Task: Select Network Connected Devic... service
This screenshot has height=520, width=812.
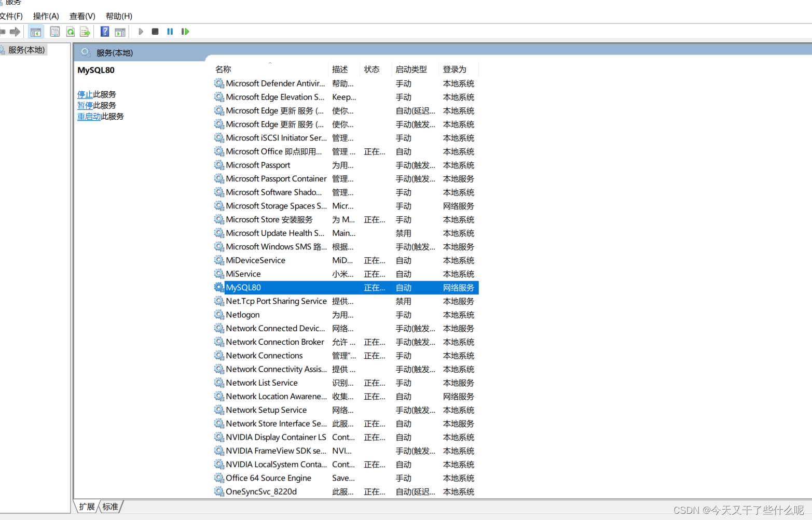Action: 275,328
